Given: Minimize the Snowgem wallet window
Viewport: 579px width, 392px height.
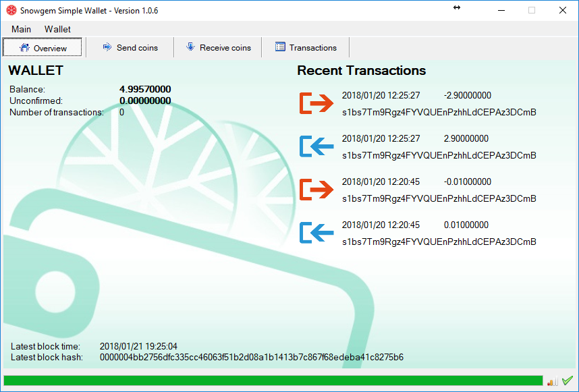Looking at the screenshot, I should coord(501,10).
